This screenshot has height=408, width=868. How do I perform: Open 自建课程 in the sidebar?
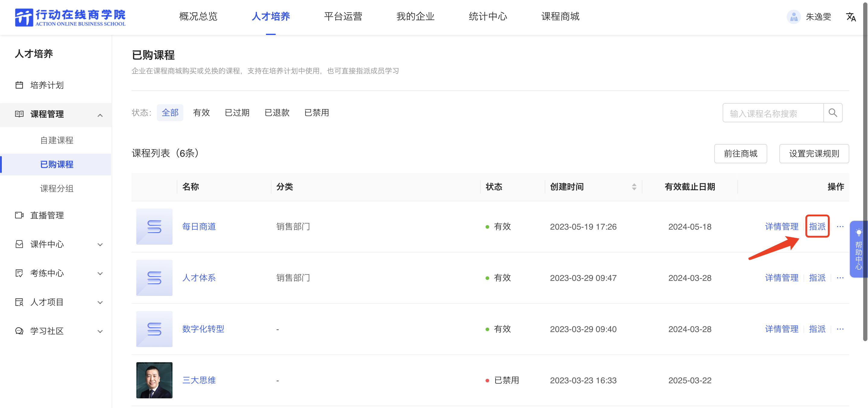click(57, 140)
